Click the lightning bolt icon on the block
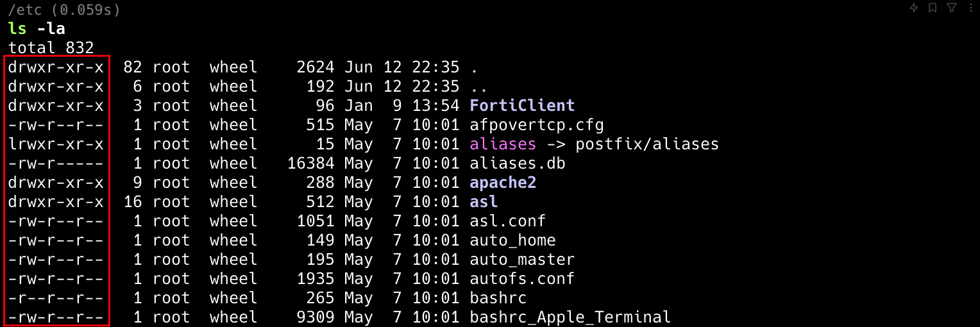Viewport: 980px width, 327px height. coord(915,8)
